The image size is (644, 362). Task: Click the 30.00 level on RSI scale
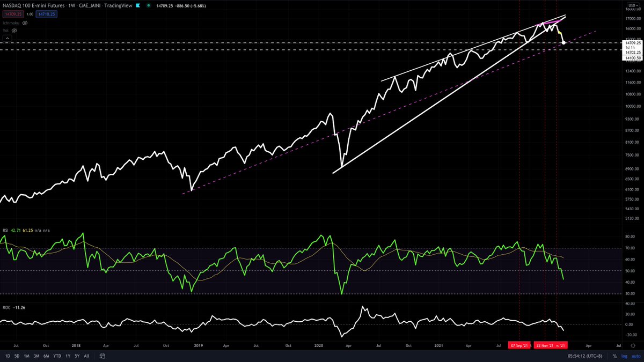629,293
